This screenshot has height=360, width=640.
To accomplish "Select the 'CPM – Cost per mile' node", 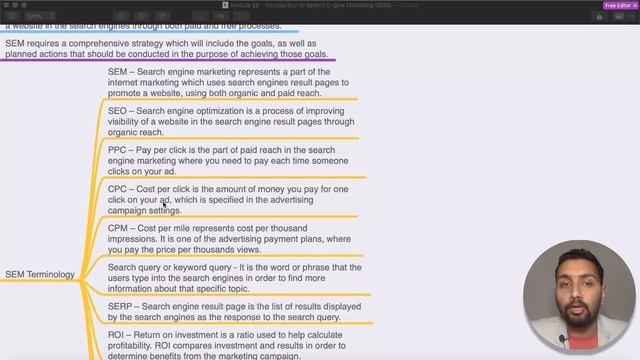I will coord(229,239).
